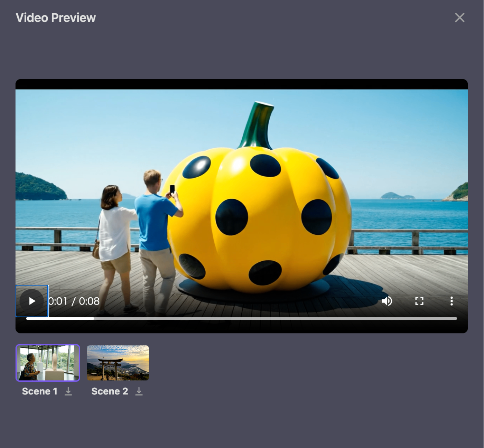484x448 pixels.
Task: Close the Video Preview dialog
Action: (459, 18)
